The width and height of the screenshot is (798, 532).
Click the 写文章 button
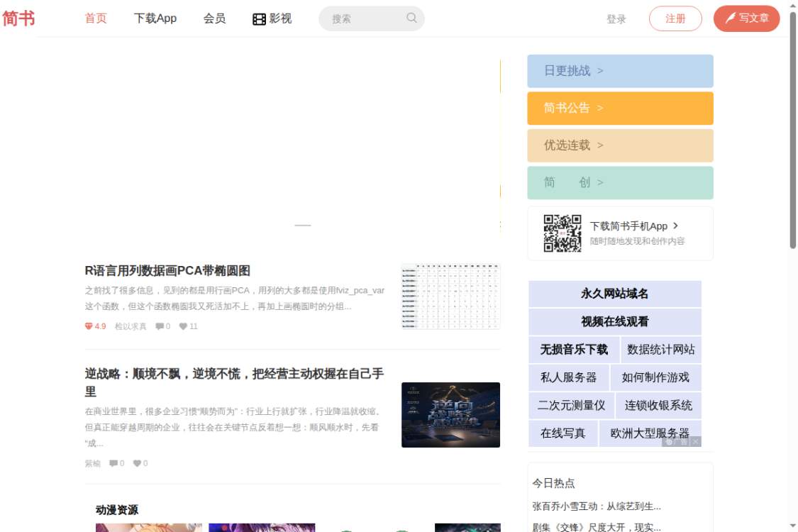click(x=747, y=18)
